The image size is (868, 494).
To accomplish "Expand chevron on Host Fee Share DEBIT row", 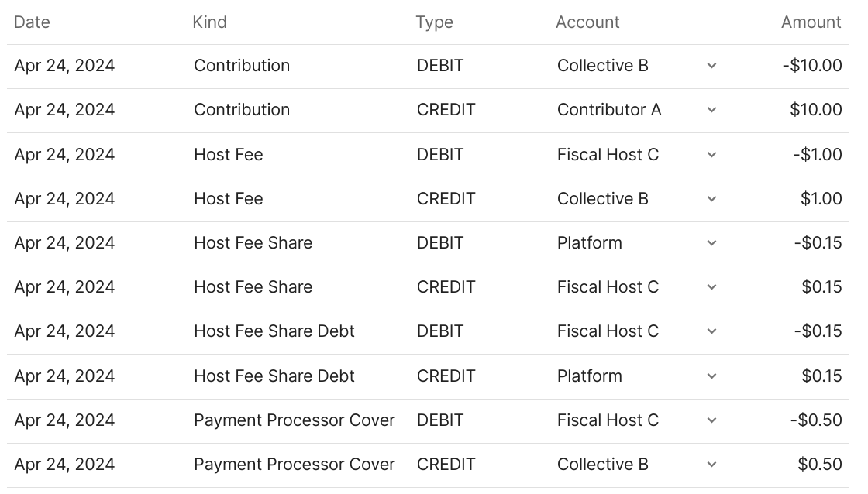I will (x=711, y=243).
